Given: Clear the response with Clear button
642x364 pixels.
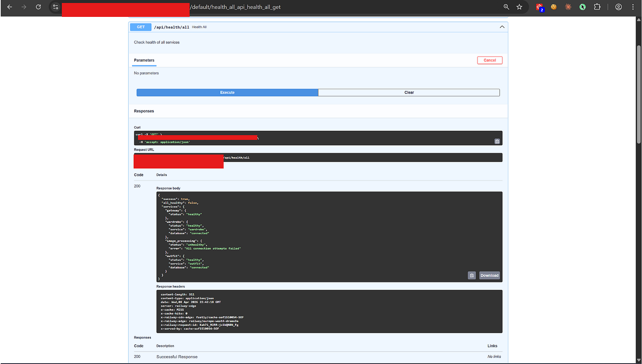Looking at the screenshot, I should pos(409,92).
